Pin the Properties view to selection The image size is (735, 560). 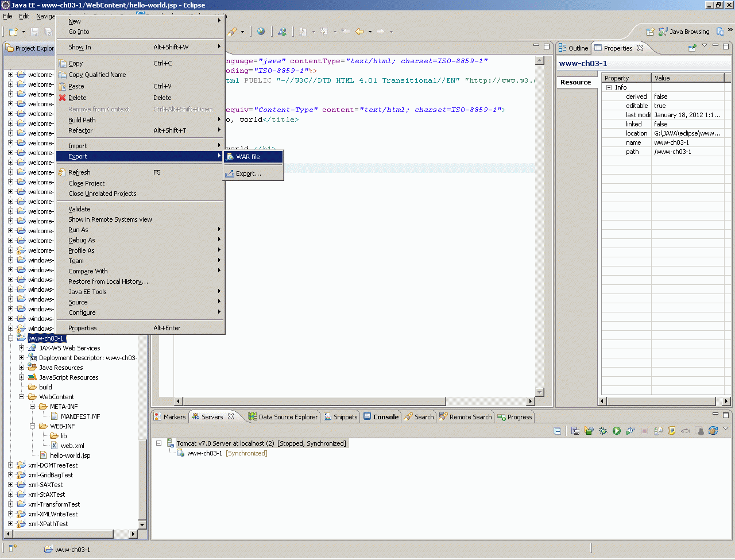click(x=692, y=48)
